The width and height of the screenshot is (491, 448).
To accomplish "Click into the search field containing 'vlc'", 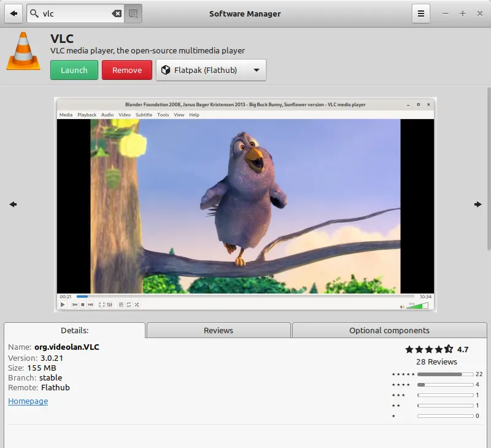I will tap(76, 14).
